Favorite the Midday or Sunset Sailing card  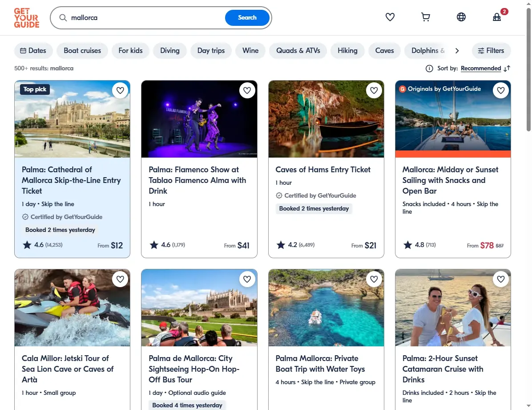click(501, 90)
